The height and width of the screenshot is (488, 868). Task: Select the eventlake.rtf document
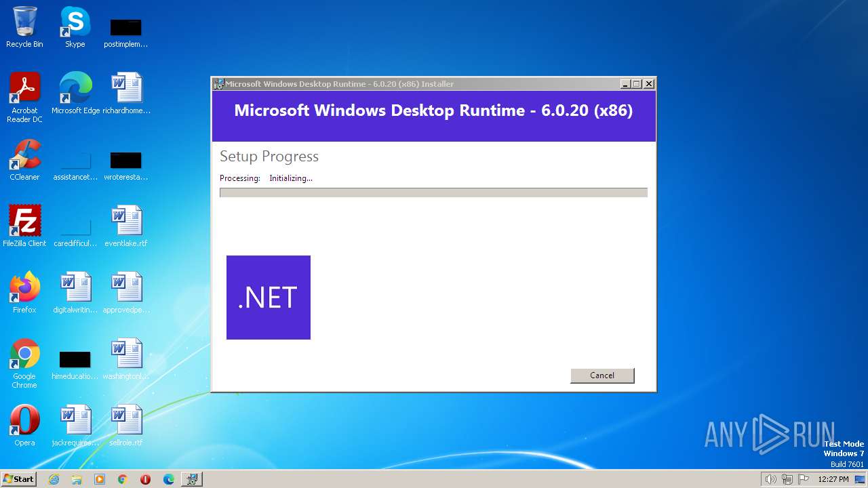point(126,226)
